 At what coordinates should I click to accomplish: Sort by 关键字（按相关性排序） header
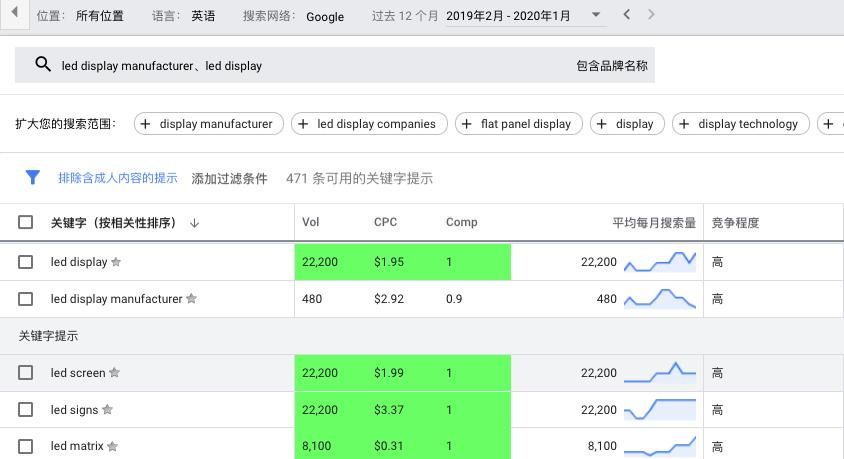tap(114, 223)
